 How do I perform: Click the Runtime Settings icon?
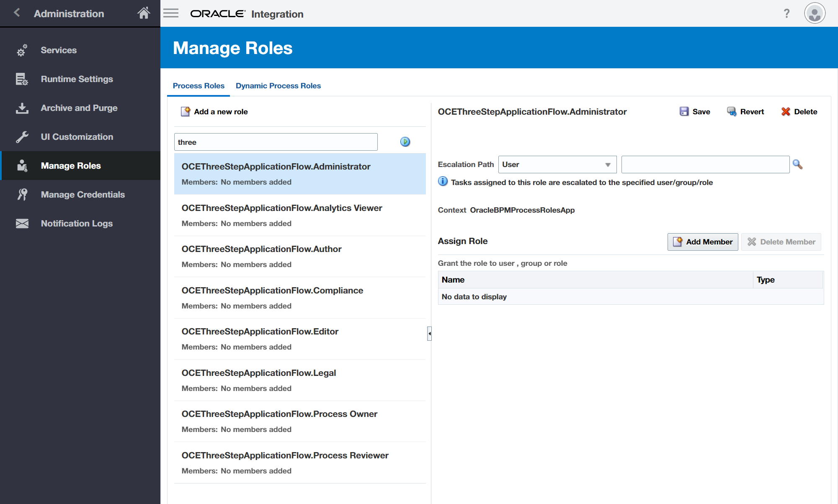click(22, 79)
